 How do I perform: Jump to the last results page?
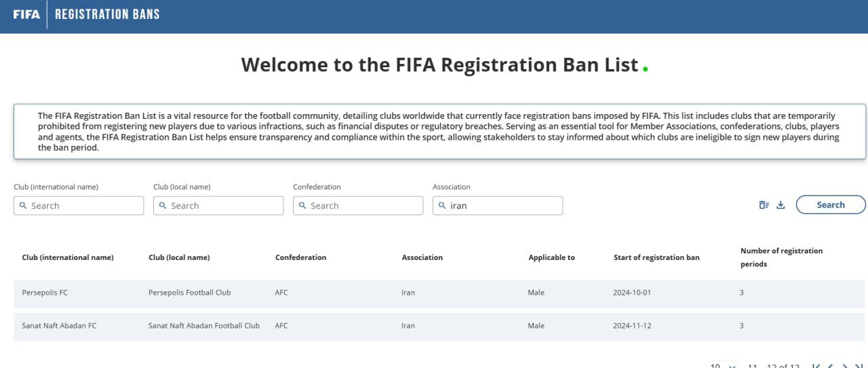(859, 366)
